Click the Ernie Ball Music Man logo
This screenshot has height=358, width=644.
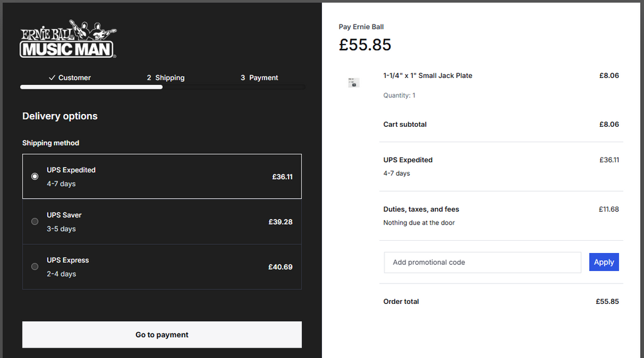68,40
